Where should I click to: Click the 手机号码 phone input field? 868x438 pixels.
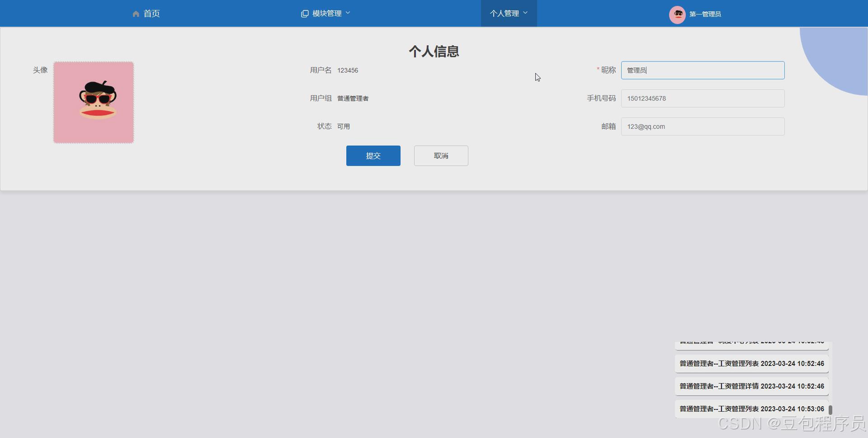(x=703, y=98)
